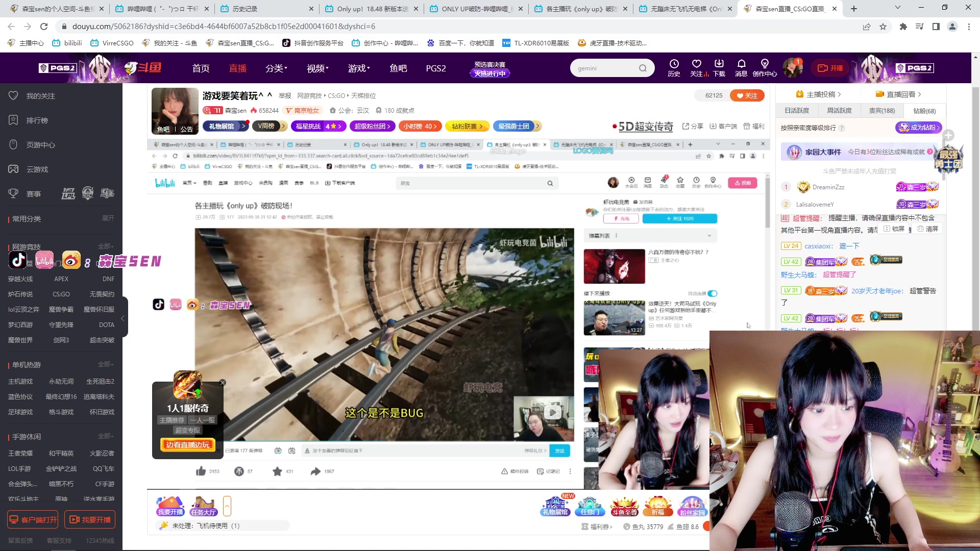980x551 pixels.
Task: Click the 礼物展馆 NEW icon at bottom
Action: coord(555,506)
